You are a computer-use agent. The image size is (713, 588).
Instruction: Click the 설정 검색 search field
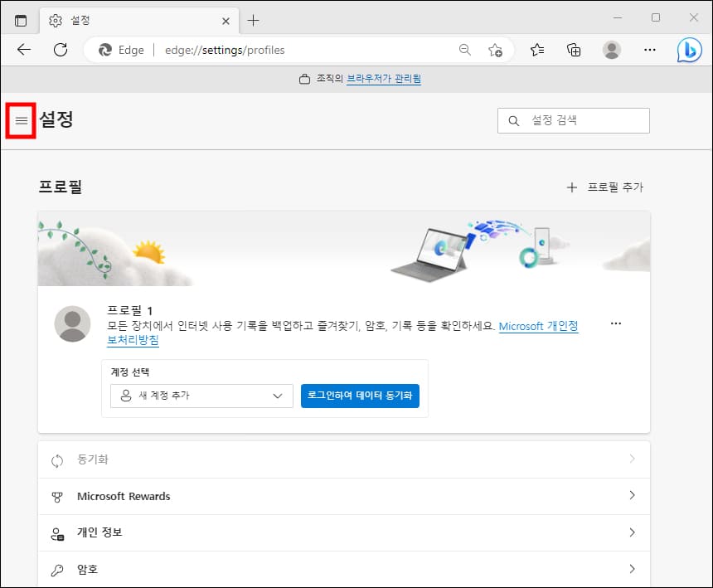pyautogui.click(x=573, y=120)
